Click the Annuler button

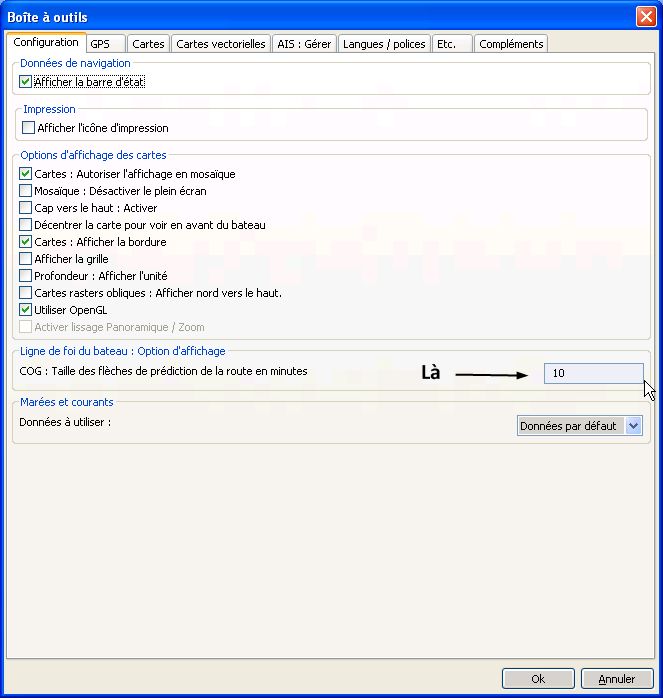click(616, 679)
